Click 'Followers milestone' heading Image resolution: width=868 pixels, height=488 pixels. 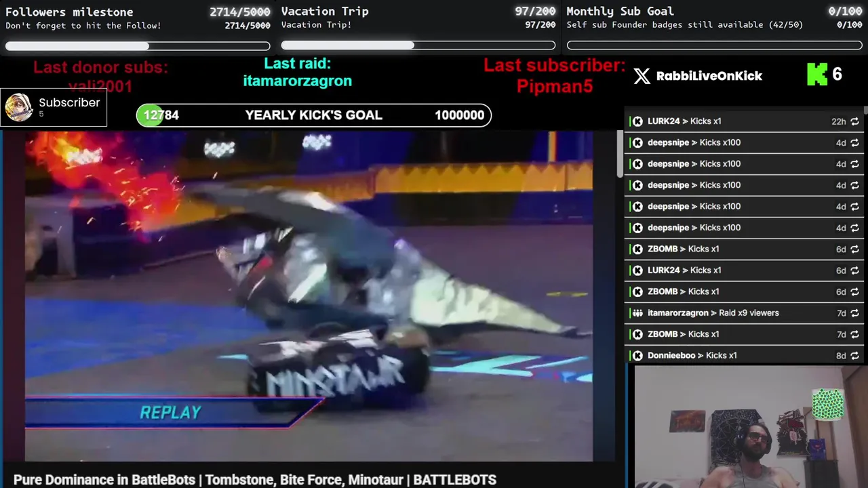point(69,12)
